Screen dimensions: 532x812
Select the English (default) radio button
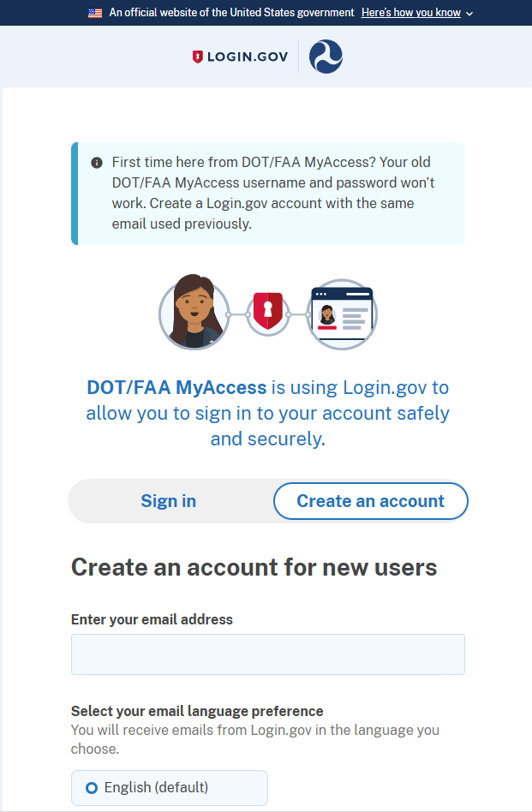tap(89, 787)
